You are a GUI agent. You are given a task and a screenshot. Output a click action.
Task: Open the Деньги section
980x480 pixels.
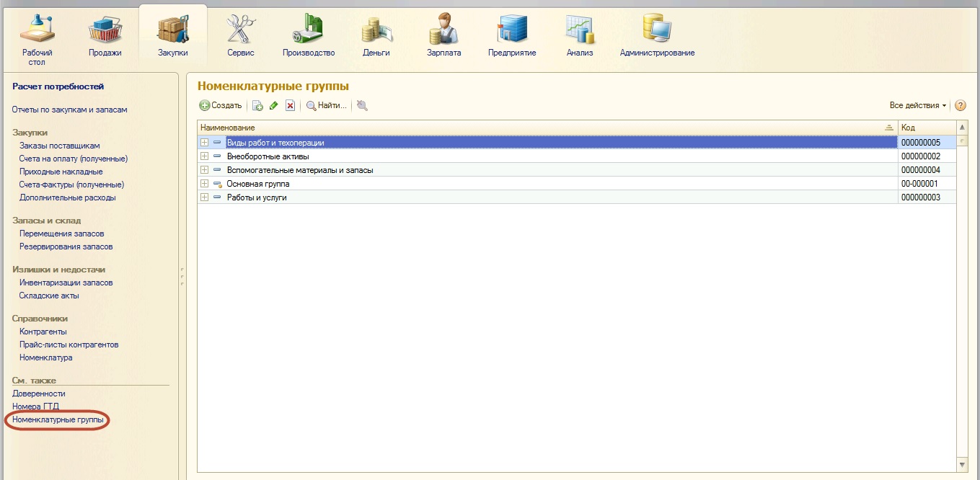[x=376, y=37]
